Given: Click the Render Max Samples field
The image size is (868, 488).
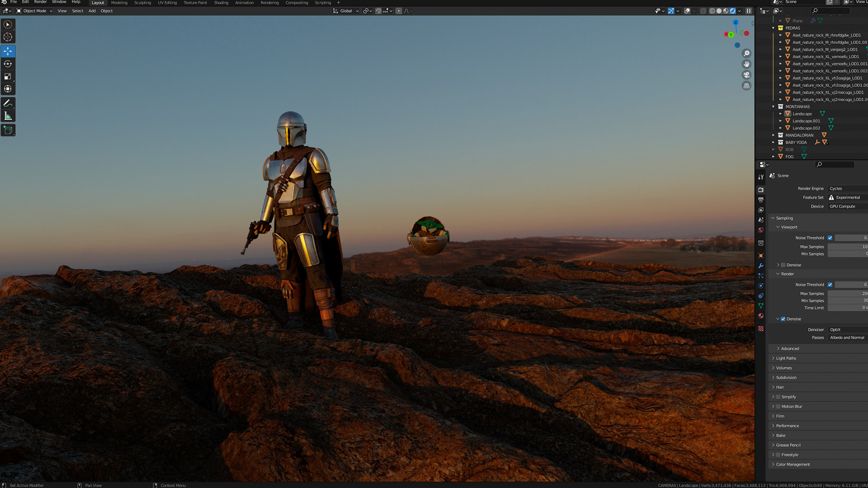Looking at the screenshot, I should click(847, 294).
